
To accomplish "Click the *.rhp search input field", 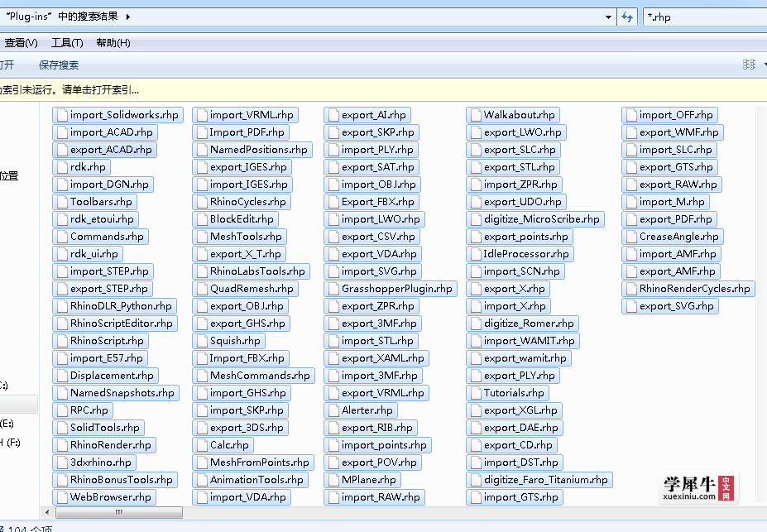I will click(x=705, y=17).
